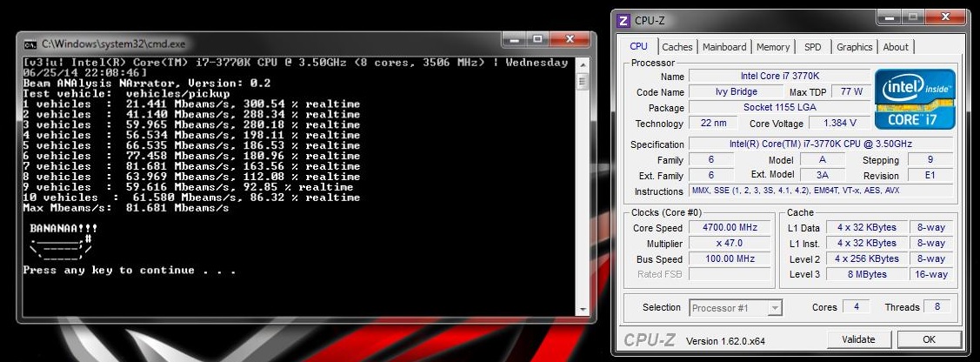Switch to the Mainboard tab
The image size is (980, 362).
(x=724, y=47)
